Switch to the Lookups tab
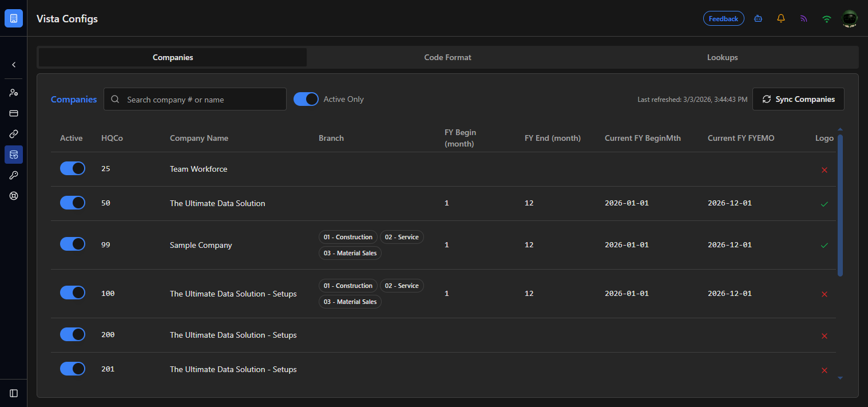Viewport: 868px width, 407px height. pos(722,57)
